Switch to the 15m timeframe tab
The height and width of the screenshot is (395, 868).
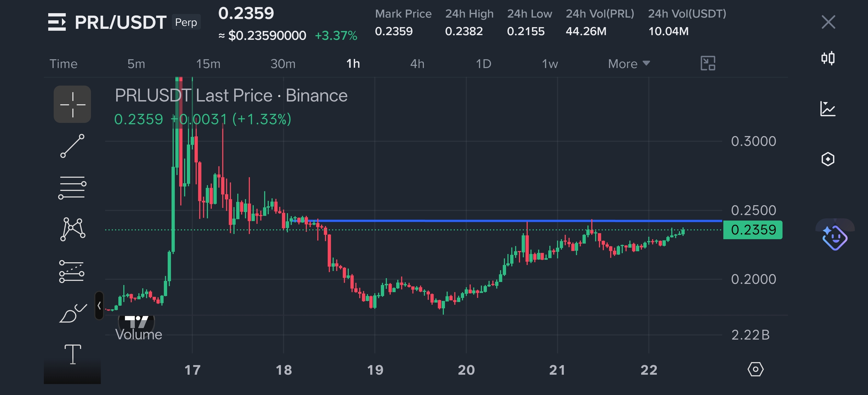pos(208,64)
